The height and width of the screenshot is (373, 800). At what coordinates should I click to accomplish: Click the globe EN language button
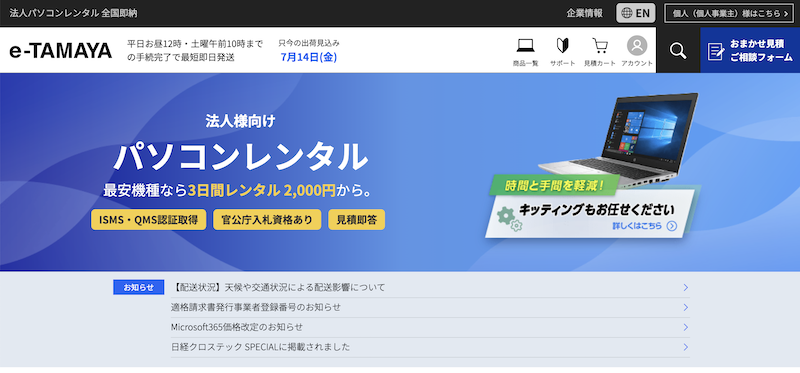tap(636, 13)
